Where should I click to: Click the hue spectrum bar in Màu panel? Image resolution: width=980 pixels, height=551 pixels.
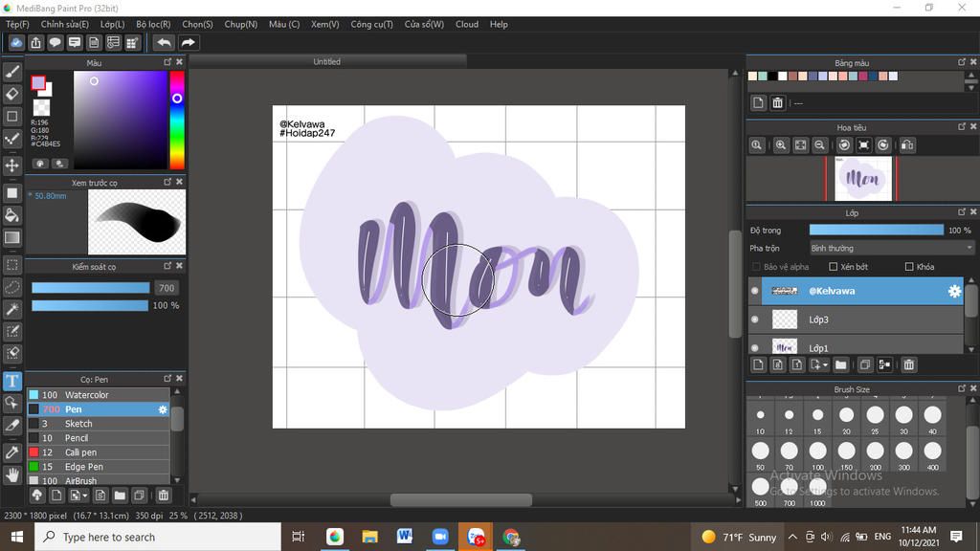pyautogui.click(x=177, y=120)
